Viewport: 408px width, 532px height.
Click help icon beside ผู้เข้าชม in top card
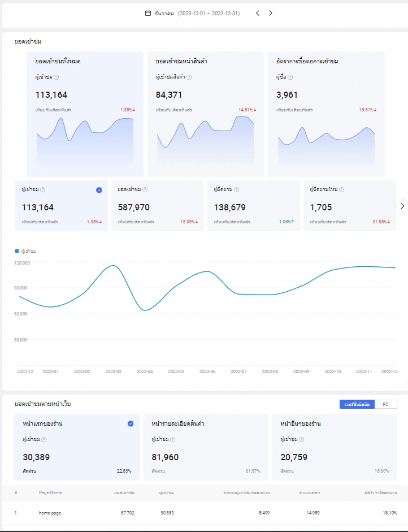tap(57, 77)
